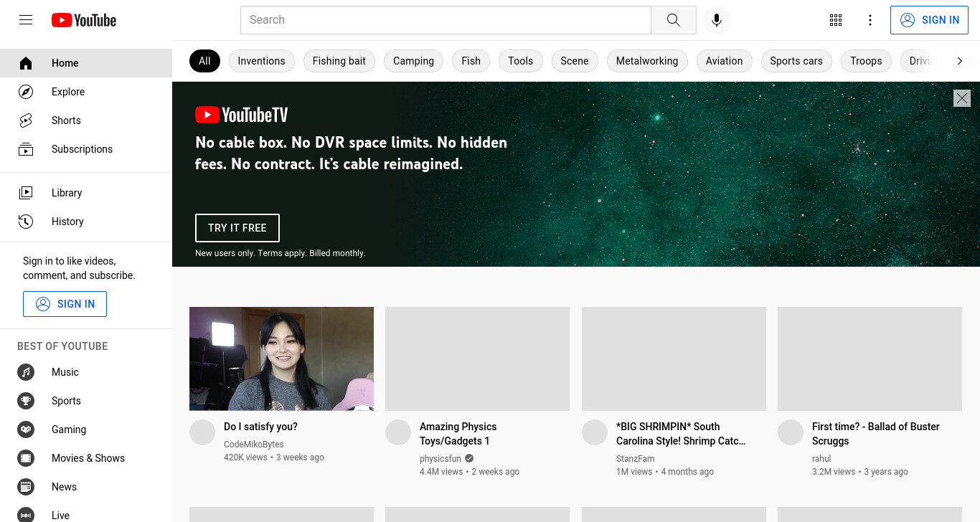Click the Shorts icon in sidebar
The image size is (980, 522).
tap(26, 120)
